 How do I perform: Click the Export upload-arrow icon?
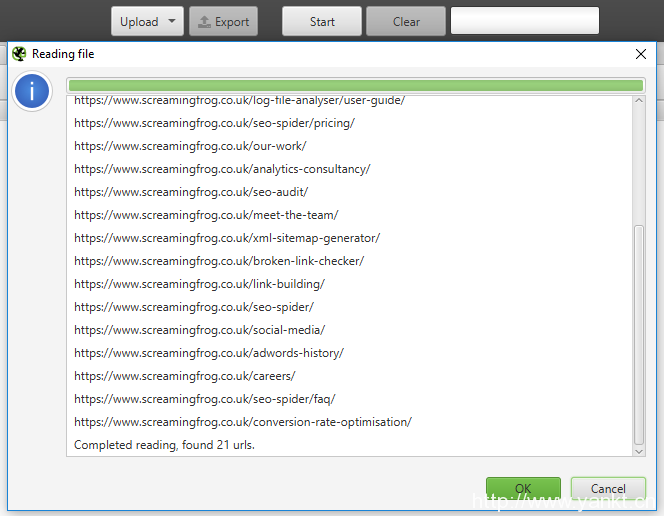pos(204,22)
